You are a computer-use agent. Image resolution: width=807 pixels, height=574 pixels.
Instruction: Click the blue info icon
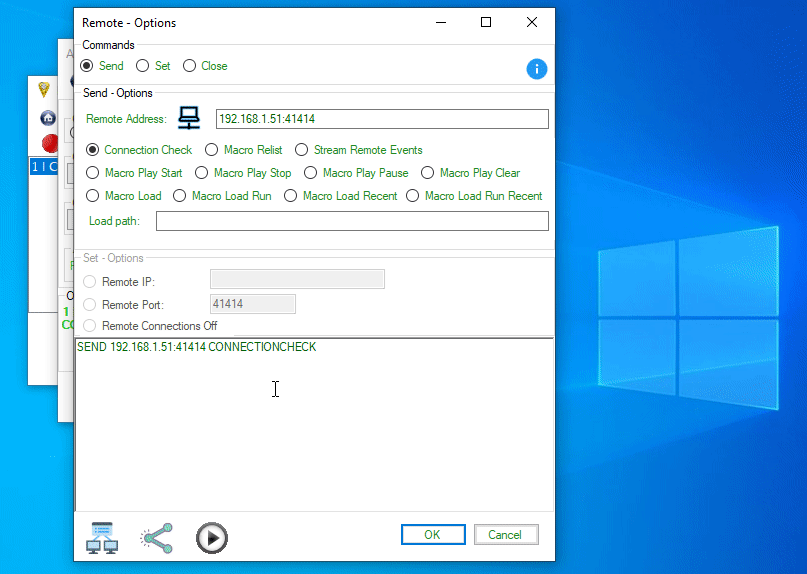pos(537,69)
